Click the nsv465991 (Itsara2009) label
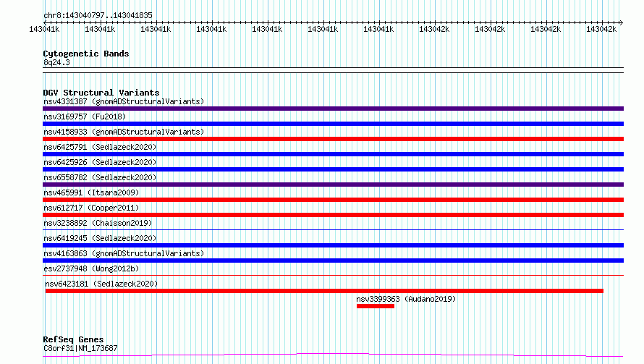Screen dimensions: 644x364 91,192
